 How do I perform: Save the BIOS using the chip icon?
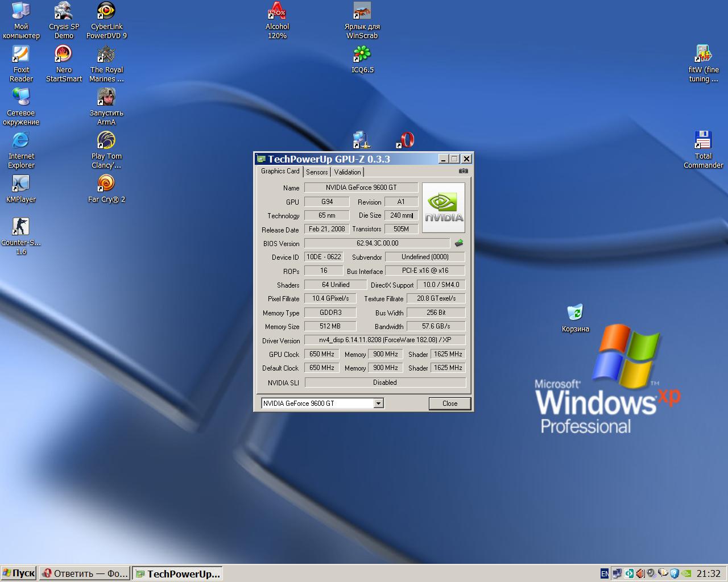458,243
